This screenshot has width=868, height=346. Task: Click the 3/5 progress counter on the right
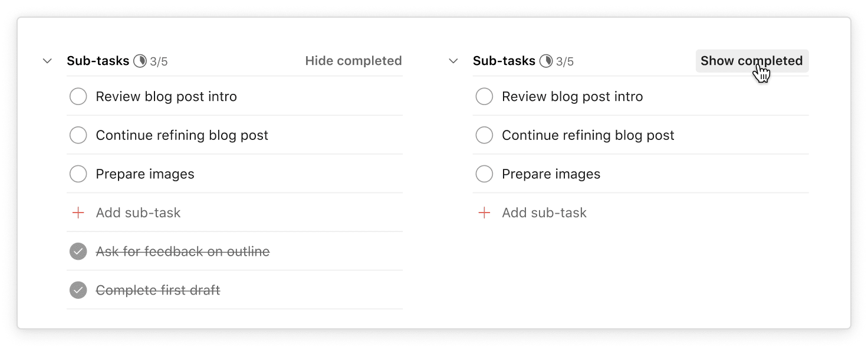tap(564, 61)
